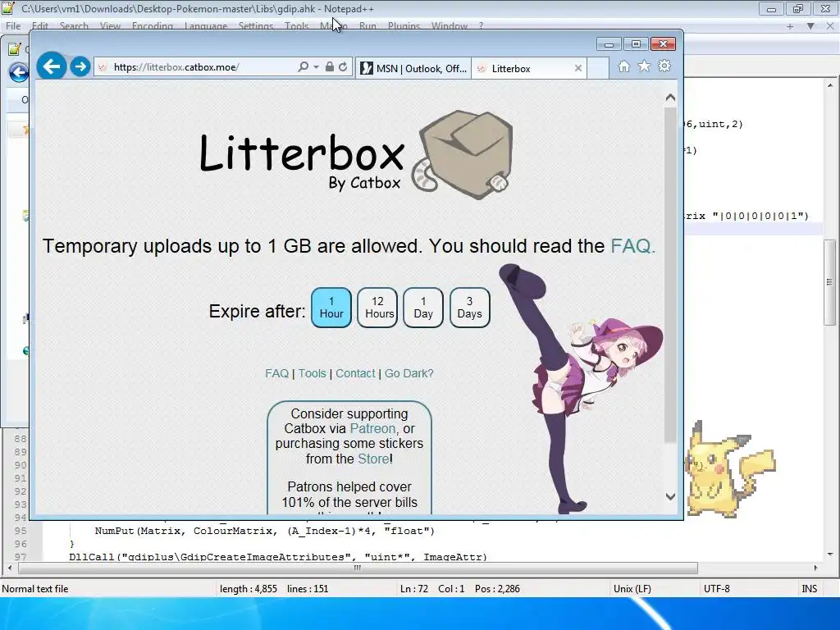The width and height of the screenshot is (840, 630).
Task: Open Notepad++ menu bar down-triangle dropdown
Action: pos(810,25)
